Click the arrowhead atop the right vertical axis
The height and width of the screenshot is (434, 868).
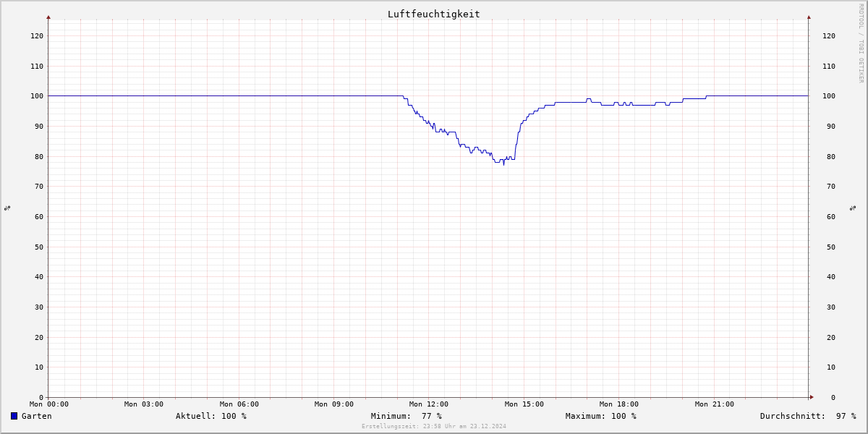pos(809,17)
